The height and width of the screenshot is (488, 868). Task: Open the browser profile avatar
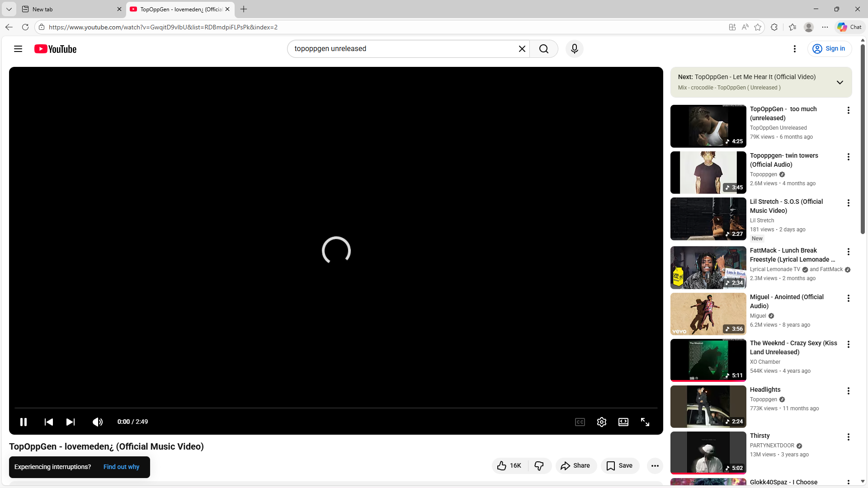(x=809, y=27)
